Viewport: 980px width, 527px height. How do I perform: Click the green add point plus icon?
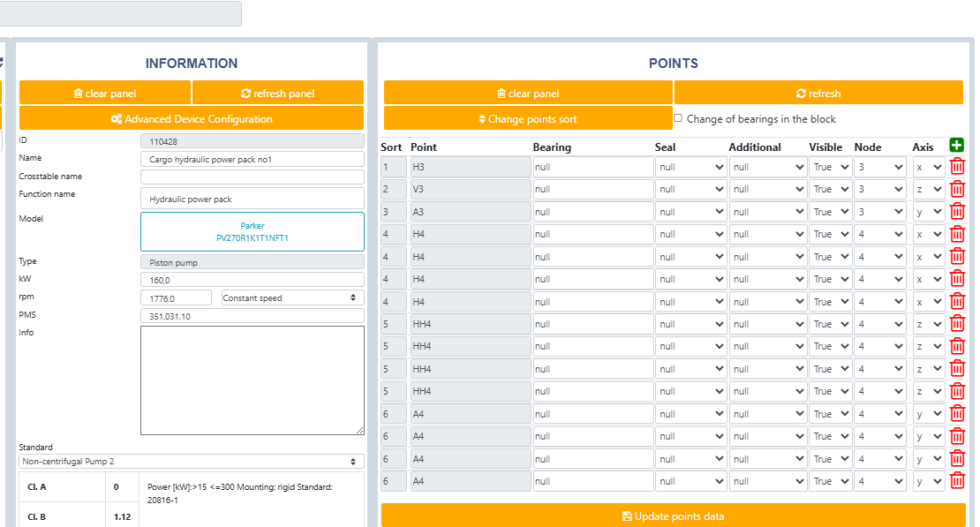click(x=955, y=146)
